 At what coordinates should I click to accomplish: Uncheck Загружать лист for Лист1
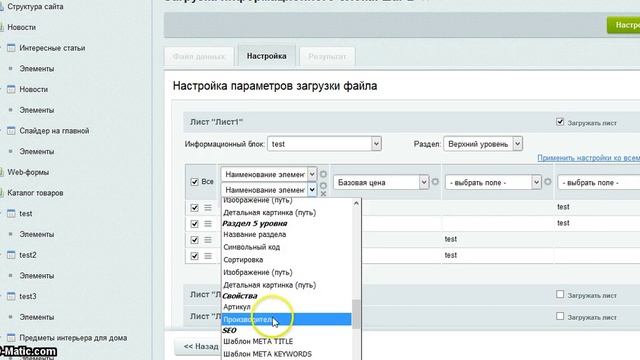click(x=560, y=122)
